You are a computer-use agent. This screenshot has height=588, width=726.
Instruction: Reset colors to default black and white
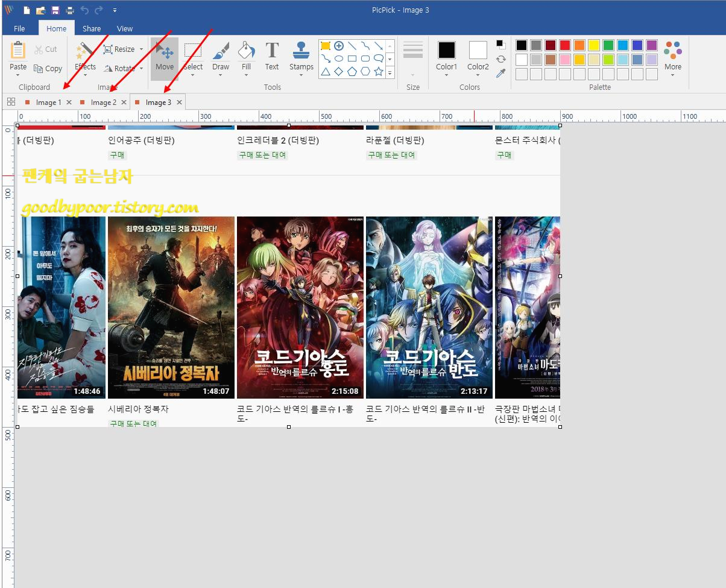[x=500, y=44]
